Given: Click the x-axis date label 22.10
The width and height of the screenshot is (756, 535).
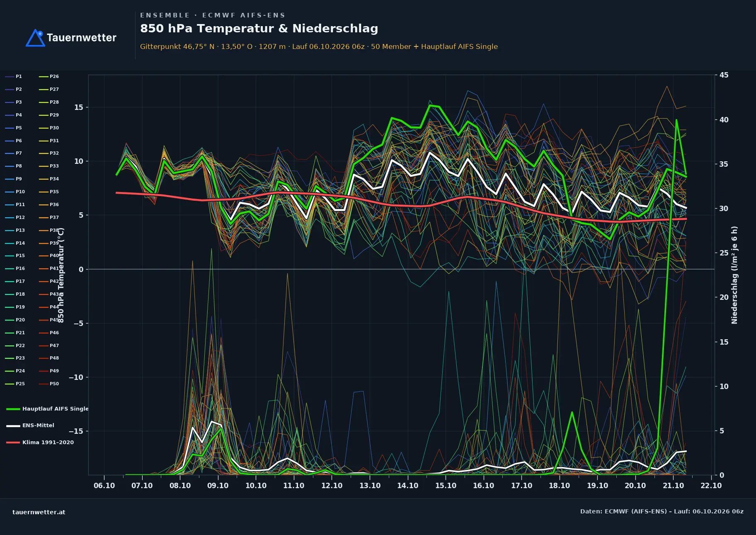Looking at the screenshot, I should pyautogui.click(x=711, y=486).
